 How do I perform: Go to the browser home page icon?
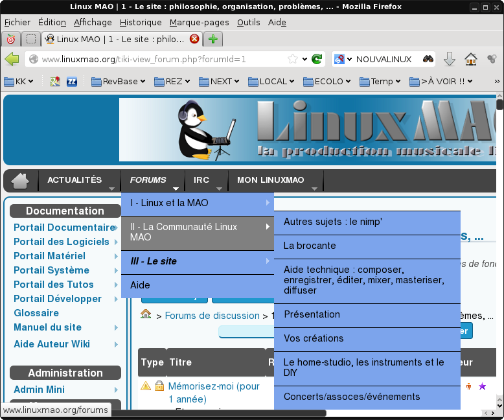click(470, 59)
